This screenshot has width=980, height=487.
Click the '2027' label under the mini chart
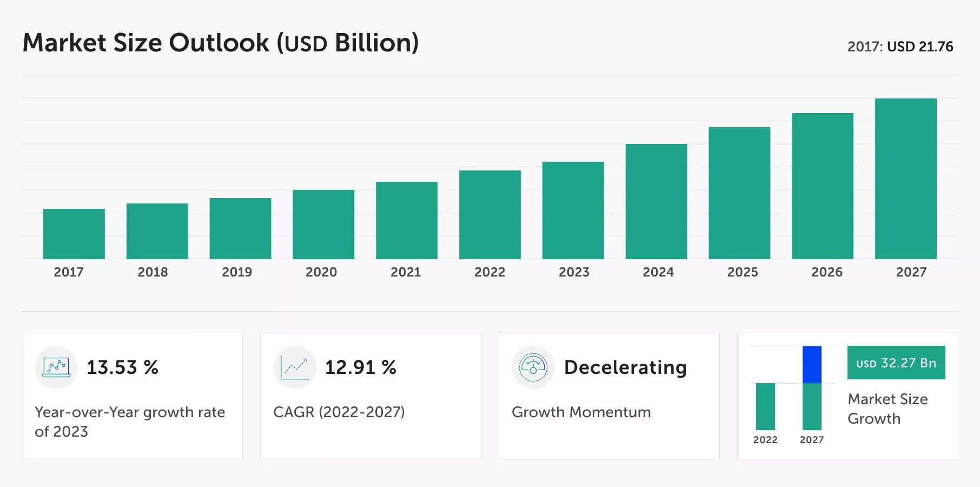(812, 440)
